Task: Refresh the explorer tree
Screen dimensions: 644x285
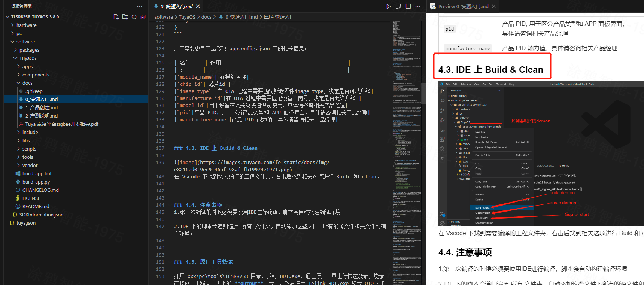Action: point(134,17)
